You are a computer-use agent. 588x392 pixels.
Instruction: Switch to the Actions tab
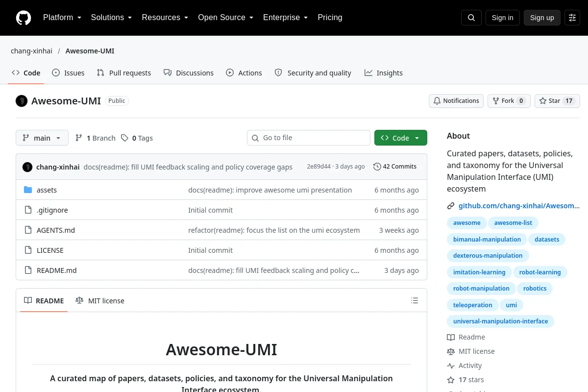(x=244, y=73)
